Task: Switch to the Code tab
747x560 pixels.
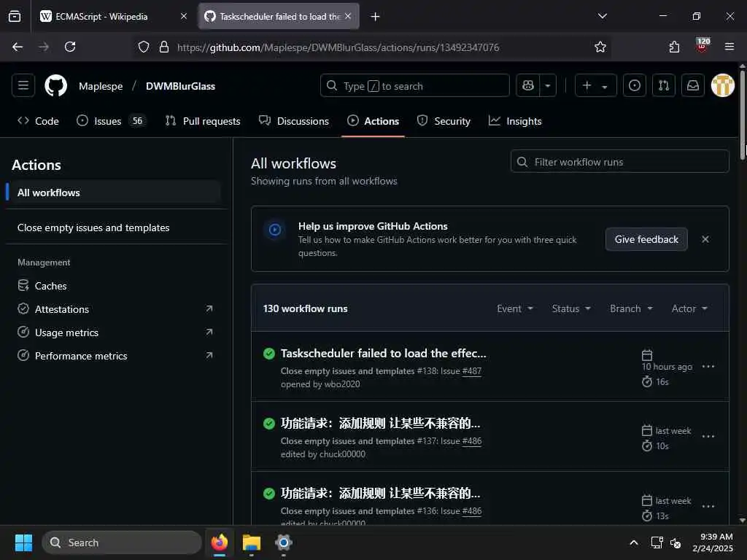Action: (38, 121)
